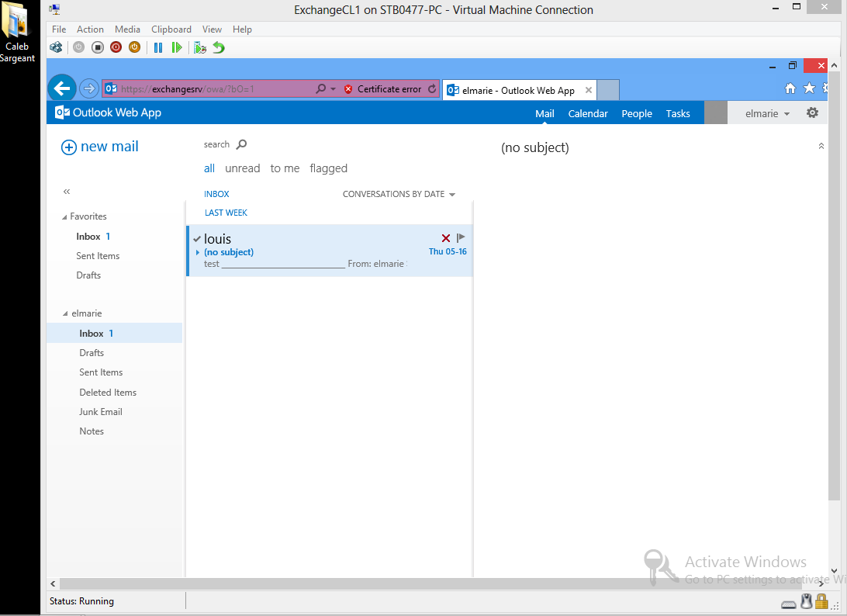Viewport: 847px width, 616px height.
Task: Filter messages by flagged
Action: click(328, 168)
